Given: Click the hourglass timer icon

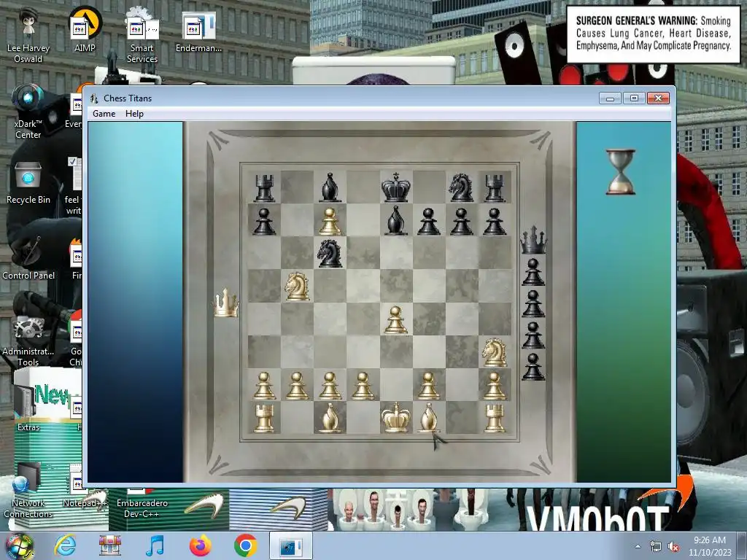Looking at the screenshot, I should click(620, 171).
